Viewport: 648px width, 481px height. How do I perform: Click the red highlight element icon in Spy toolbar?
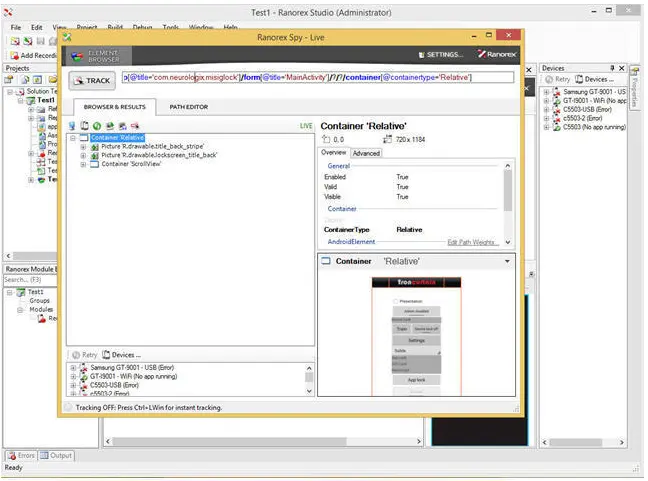[x=135, y=126]
